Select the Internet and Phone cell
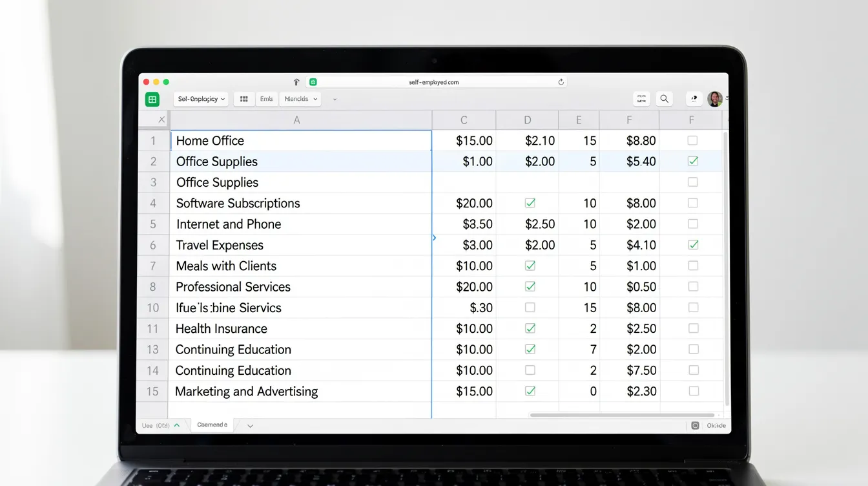This screenshot has width=868, height=486. click(301, 224)
